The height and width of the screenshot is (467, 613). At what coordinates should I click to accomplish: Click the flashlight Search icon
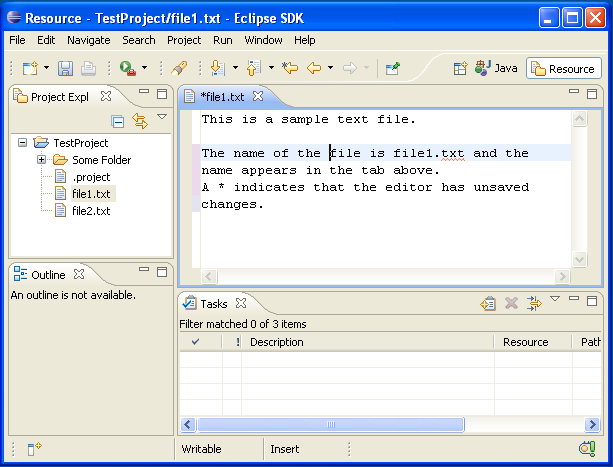179,68
